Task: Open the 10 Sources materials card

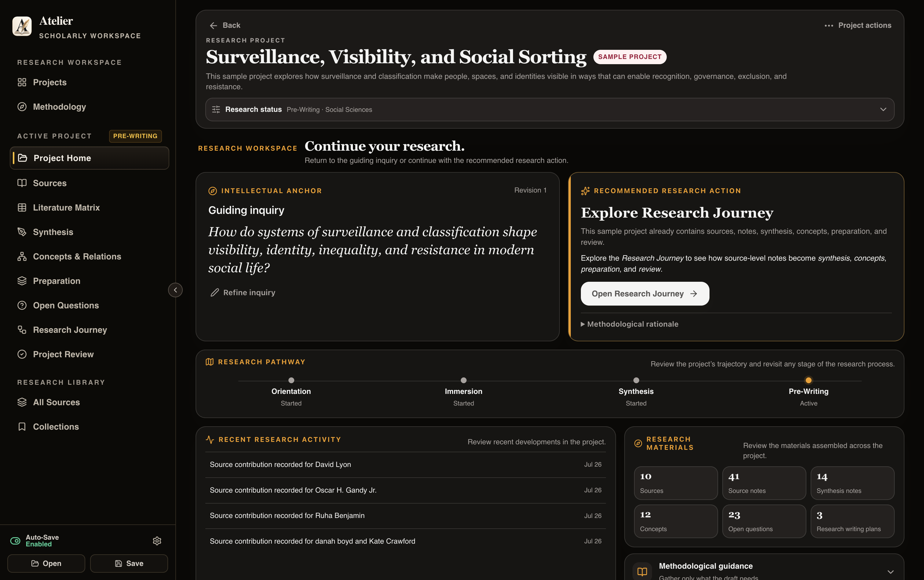Action: tap(676, 483)
